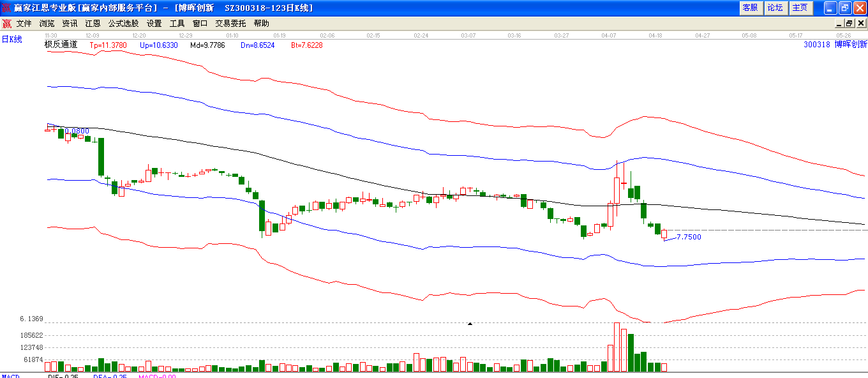Viewport: 868px width, 378px height.
Task: Click the 123748 volume axis label
Action: click(31, 347)
